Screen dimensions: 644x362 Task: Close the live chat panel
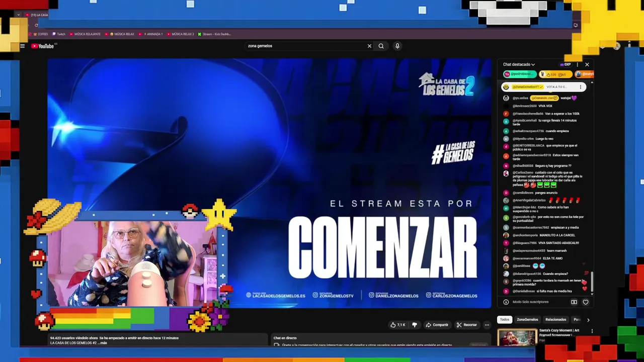(587, 64)
